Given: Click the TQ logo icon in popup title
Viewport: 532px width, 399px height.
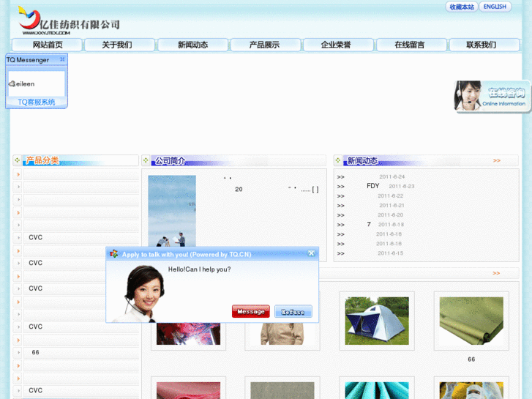Looking at the screenshot, I should point(113,253).
